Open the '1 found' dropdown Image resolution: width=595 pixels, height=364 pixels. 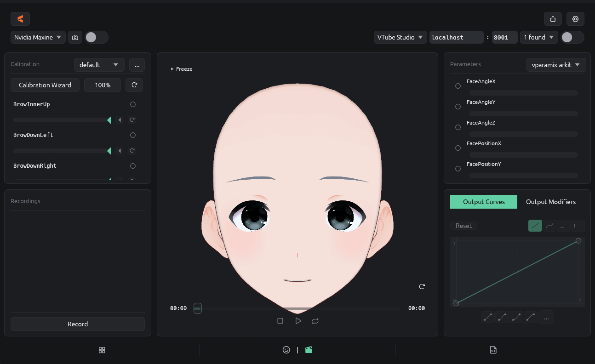539,37
